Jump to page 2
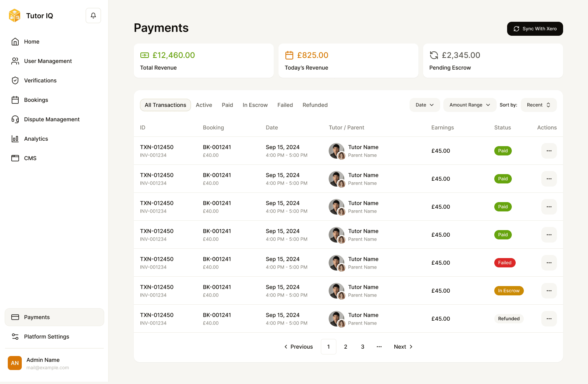The height and width of the screenshot is (384, 588). tap(345, 347)
